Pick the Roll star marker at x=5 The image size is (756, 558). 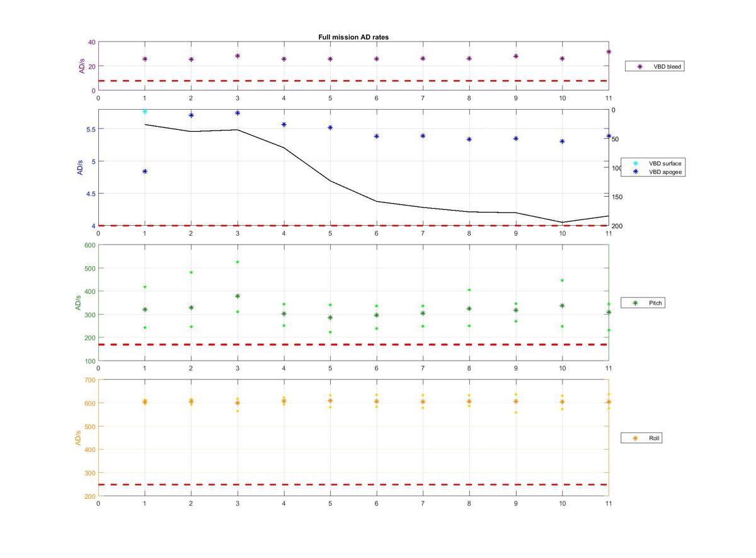click(x=330, y=401)
